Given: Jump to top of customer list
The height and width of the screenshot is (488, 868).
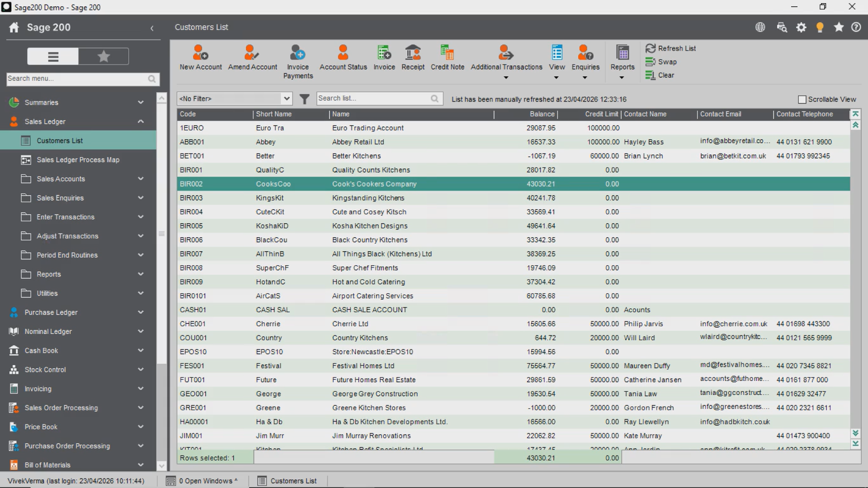Looking at the screenshot, I should [855, 114].
